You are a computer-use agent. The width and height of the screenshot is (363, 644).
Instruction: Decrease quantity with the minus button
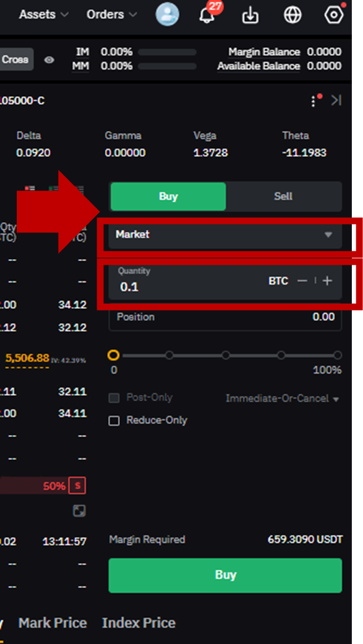pyautogui.click(x=302, y=280)
